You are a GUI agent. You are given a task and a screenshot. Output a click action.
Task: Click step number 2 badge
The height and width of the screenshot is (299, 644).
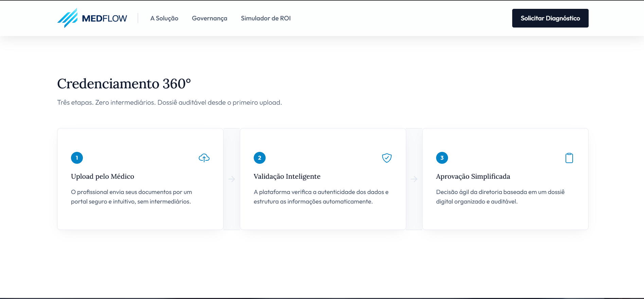tap(260, 158)
